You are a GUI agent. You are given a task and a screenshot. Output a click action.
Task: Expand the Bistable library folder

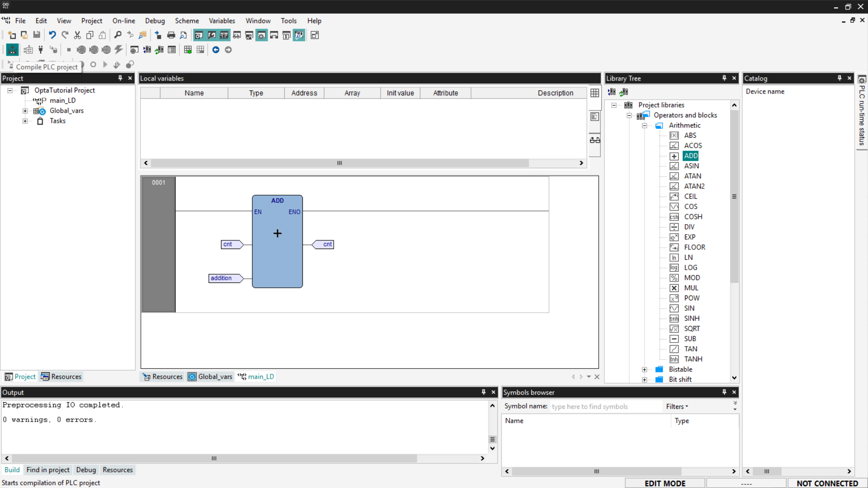644,370
